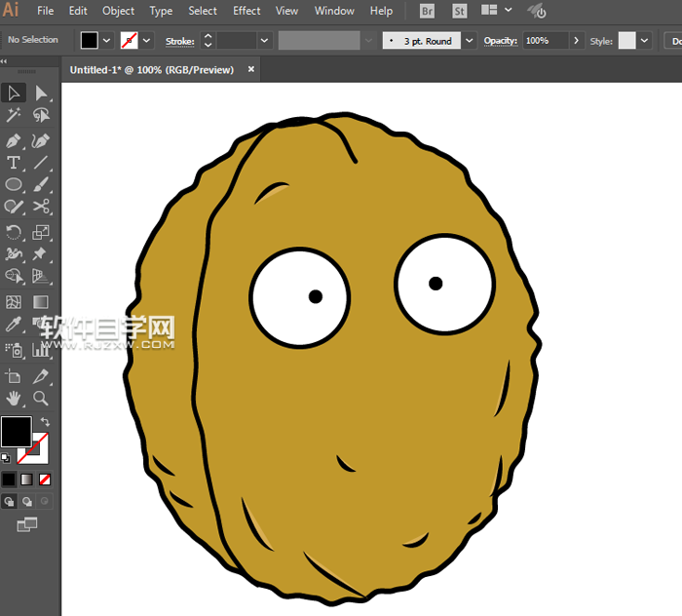Open Adobe Bridge via Br icon
This screenshot has width=682, height=616.
[427, 12]
